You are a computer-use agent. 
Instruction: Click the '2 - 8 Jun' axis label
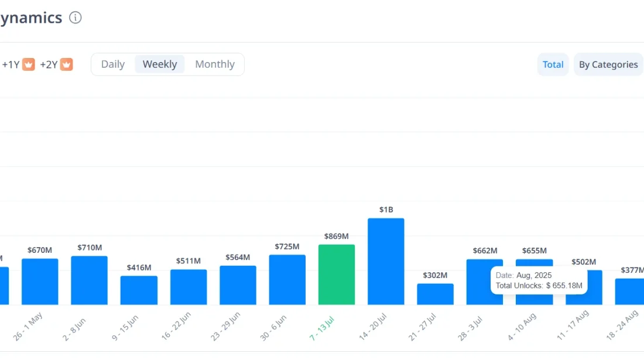pos(74,329)
